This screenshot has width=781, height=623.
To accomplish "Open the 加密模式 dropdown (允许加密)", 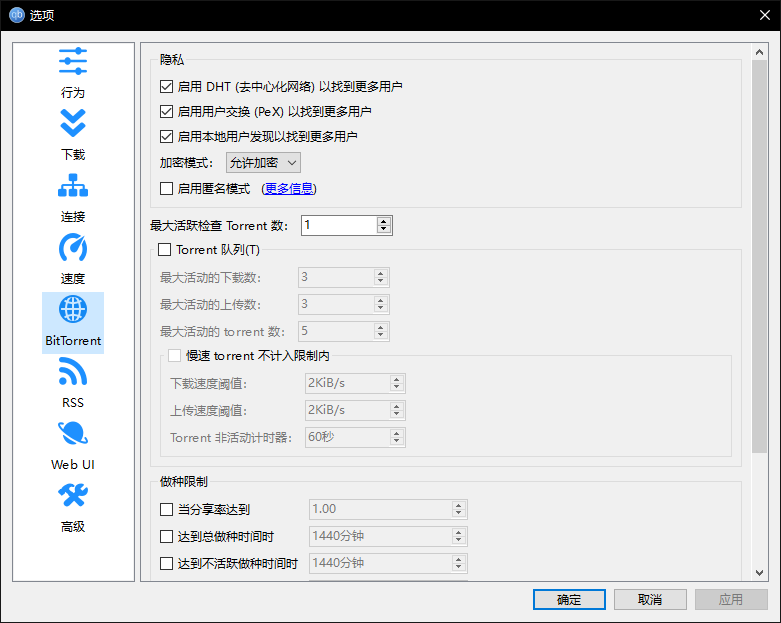I will tap(263, 163).
